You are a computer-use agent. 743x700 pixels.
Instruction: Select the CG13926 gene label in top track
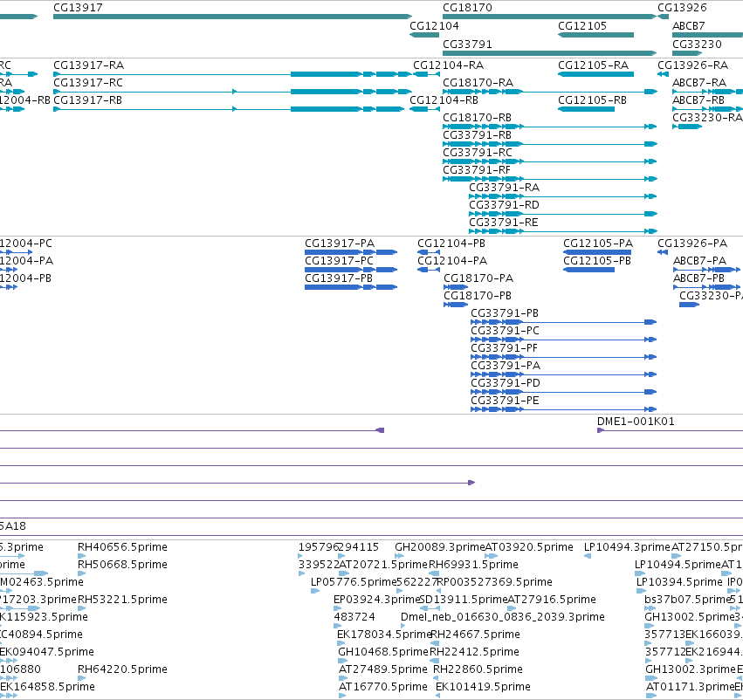[x=682, y=8]
